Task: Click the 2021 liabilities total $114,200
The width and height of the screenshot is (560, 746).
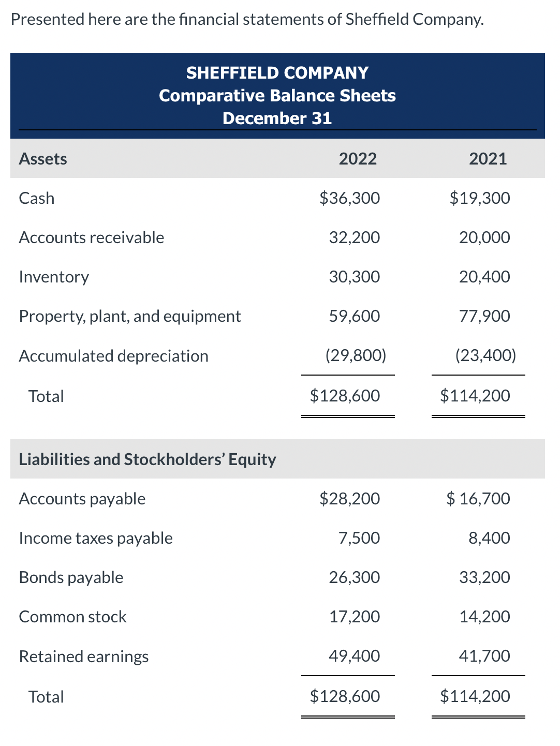Action: [475, 696]
